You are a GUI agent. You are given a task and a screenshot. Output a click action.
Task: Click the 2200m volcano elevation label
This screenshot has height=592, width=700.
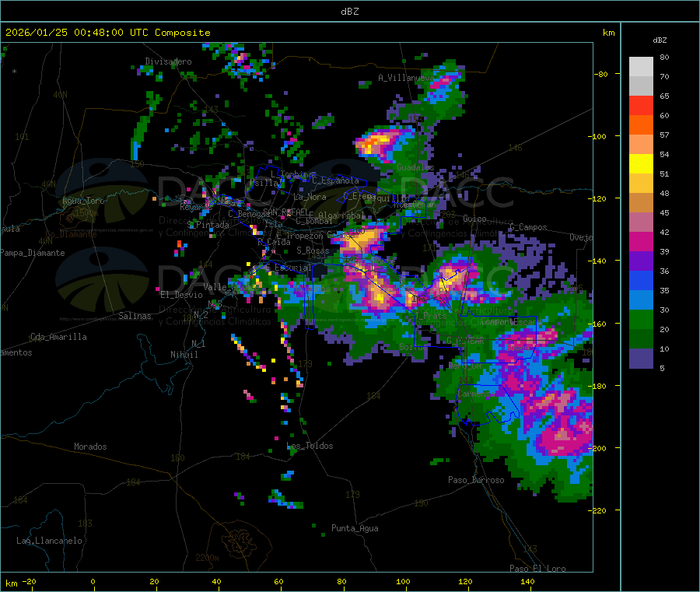coord(207,558)
